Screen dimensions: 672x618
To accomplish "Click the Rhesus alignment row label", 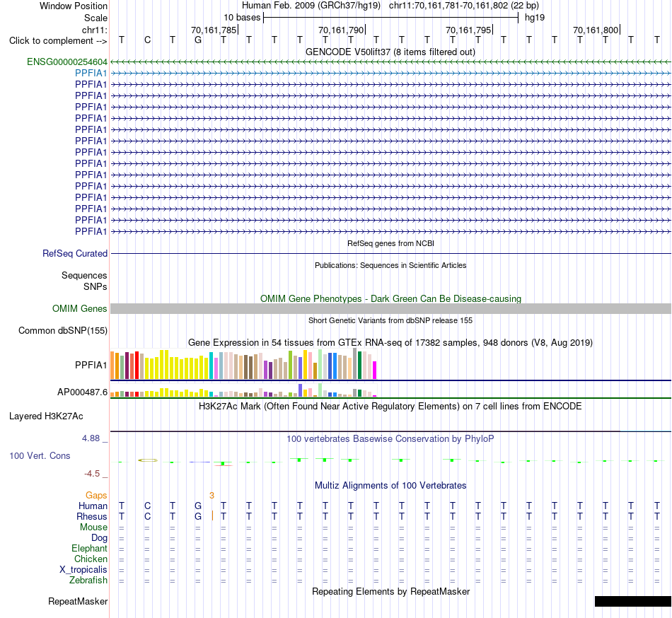I will pyautogui.click(x=92, y=516).
